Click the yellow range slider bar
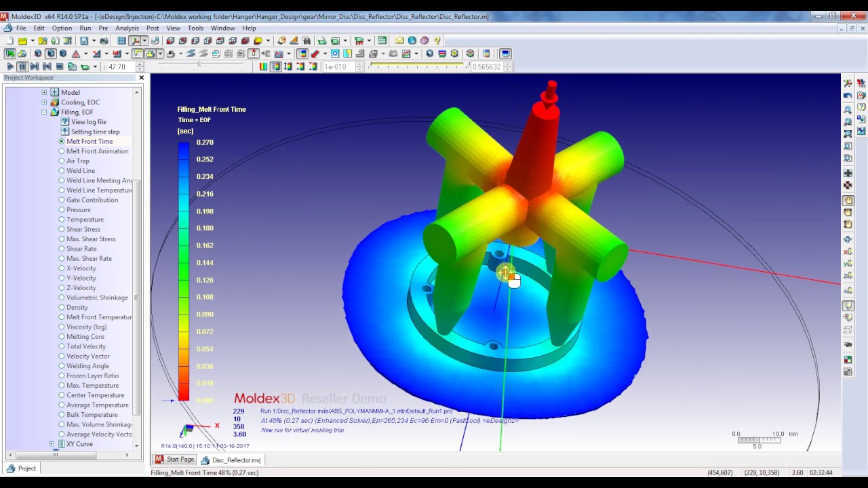The height and width of the screenshot is (488, 868). pyautogui.click(x=418, y=64)
